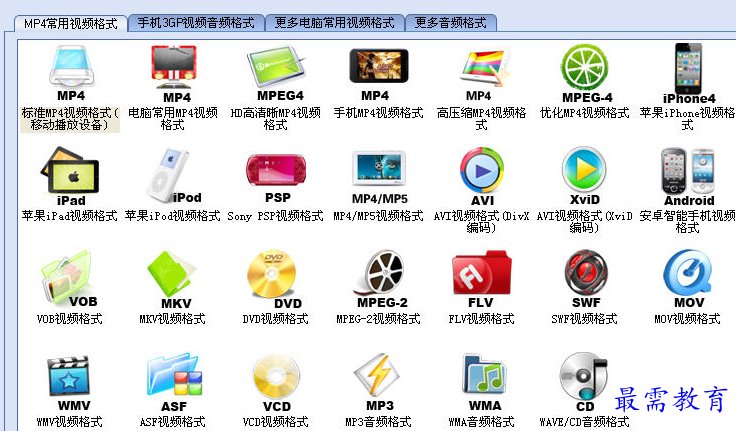Open the 更多电脑常用视频格式 tab
The height and width of the screenshot is (431, 736).
[334, 23]
